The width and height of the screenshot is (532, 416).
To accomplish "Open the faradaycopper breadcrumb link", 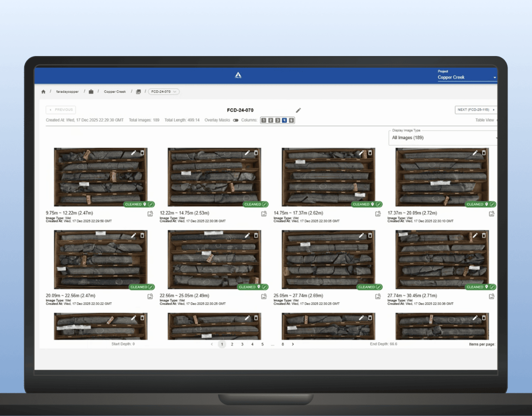I will point(67,92).
